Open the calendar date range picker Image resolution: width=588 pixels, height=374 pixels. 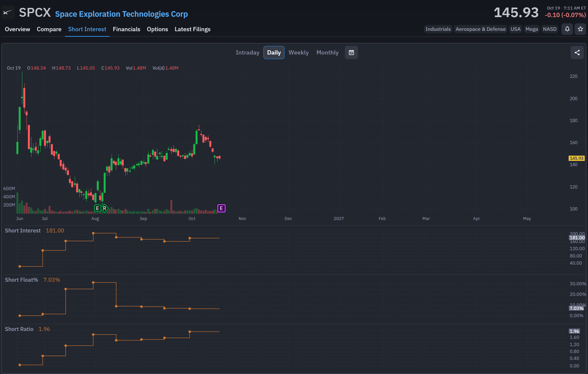click(x=351, y=53)
